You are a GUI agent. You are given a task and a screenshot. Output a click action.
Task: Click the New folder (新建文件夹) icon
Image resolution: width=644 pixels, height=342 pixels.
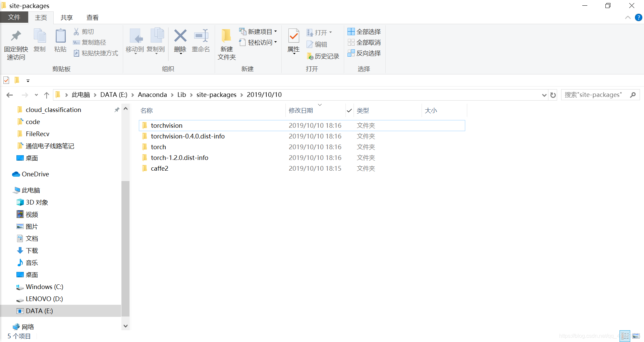[x=226, y=36]
